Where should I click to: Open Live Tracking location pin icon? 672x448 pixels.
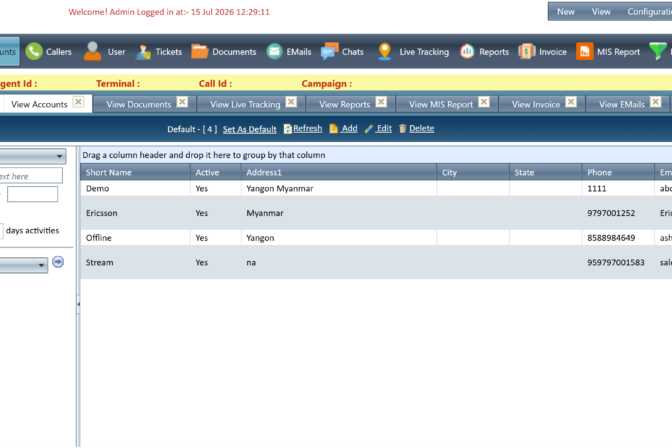(x=384, y=51)
